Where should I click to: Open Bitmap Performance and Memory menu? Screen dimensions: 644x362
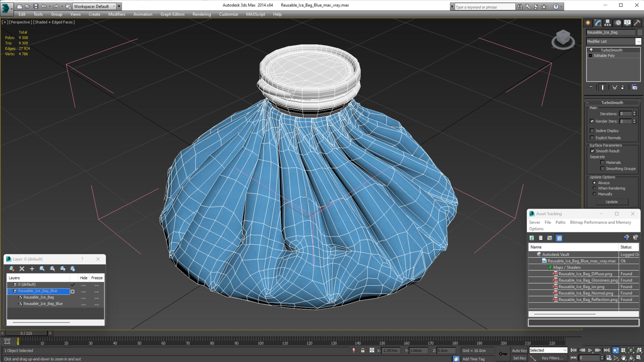coord(600,222)
